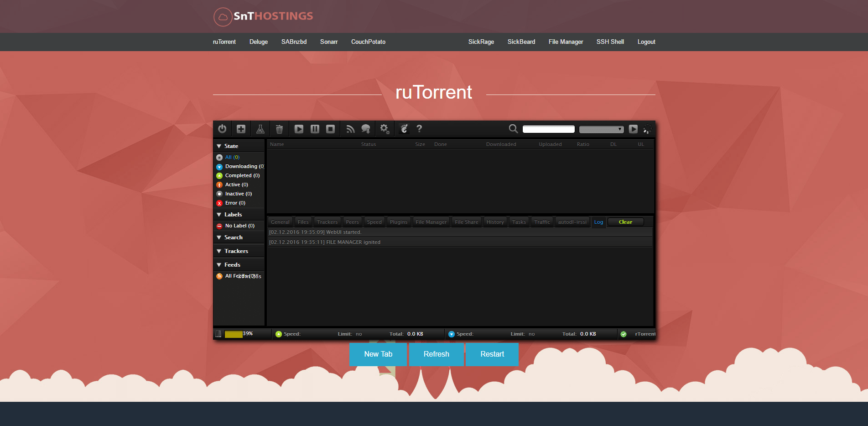Expand the Trackers panel

(x=239, y=251)
